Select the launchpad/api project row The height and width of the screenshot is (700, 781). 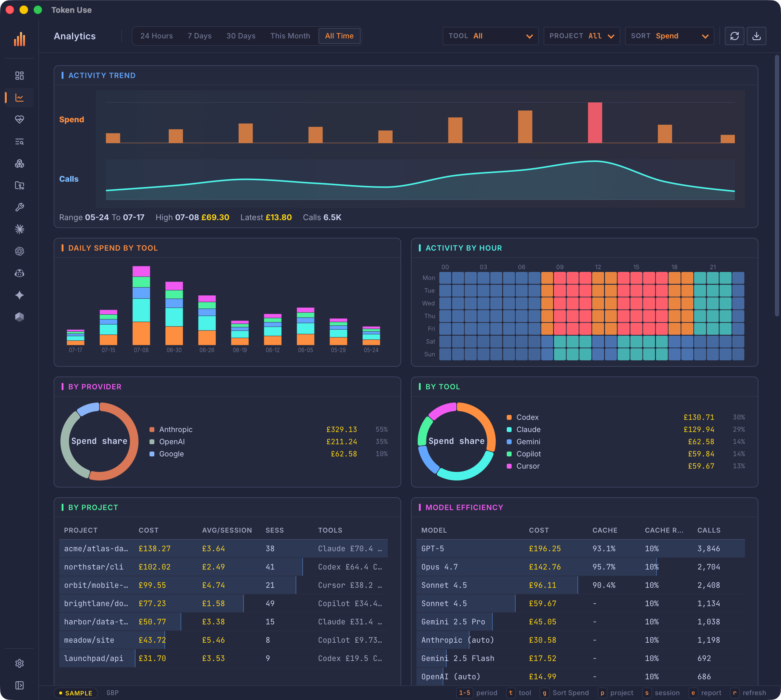(x=223, y=658)
